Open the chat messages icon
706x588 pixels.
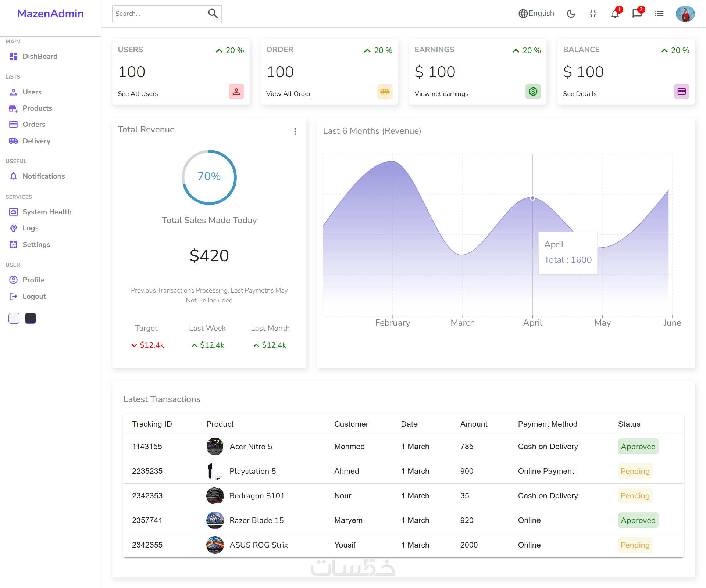(637, 14)
